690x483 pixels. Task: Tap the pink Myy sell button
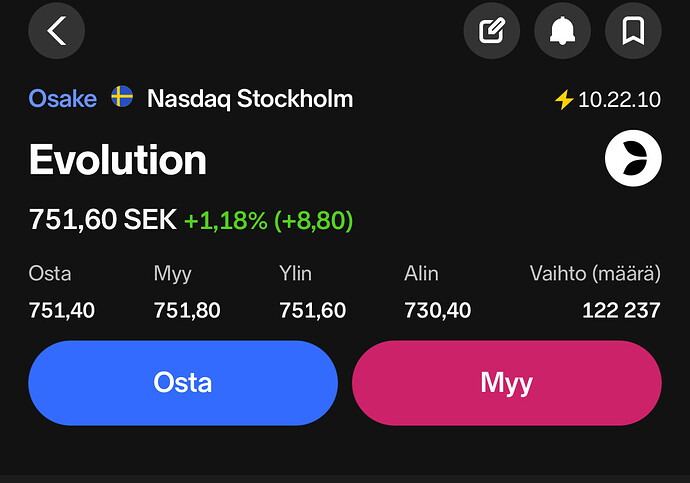507,383
